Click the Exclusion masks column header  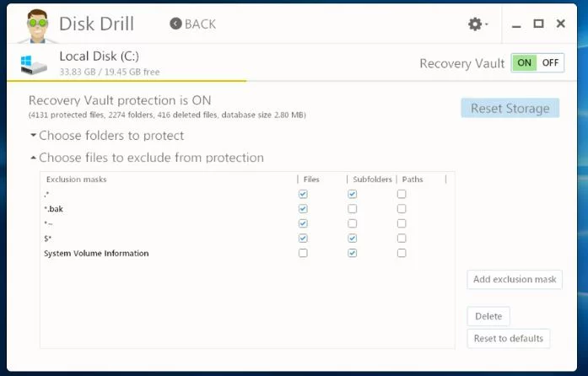[x=77, y=180]
